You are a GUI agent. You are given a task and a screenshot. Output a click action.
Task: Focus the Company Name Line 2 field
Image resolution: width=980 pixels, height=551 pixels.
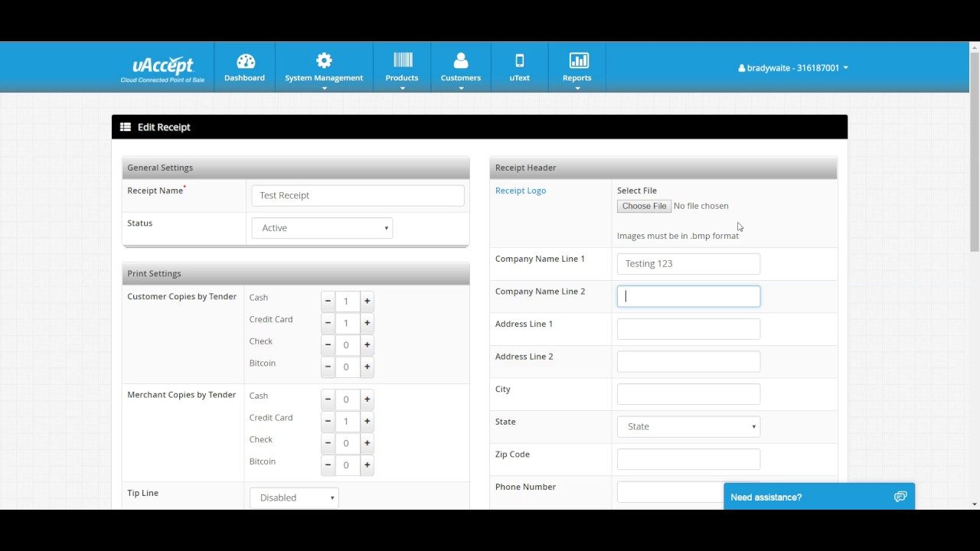click(688, 296)
